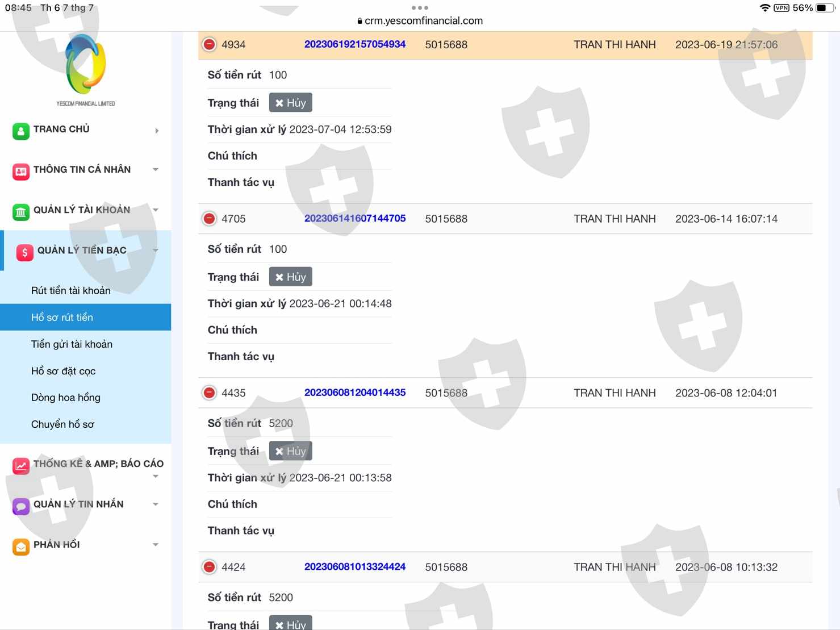This screenshot has width=840, height=630.
Task: Tap the crm.yescomfinancial.com address bar
Action: 420,20
